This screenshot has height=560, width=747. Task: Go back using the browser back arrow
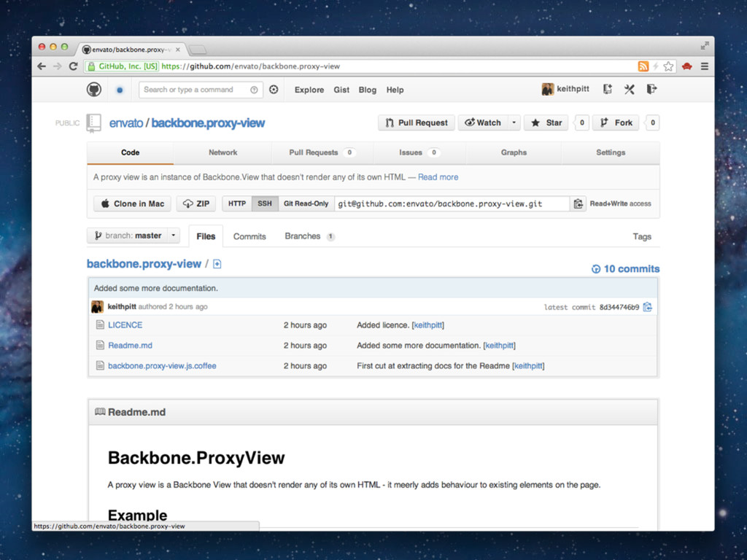(42, 66)
